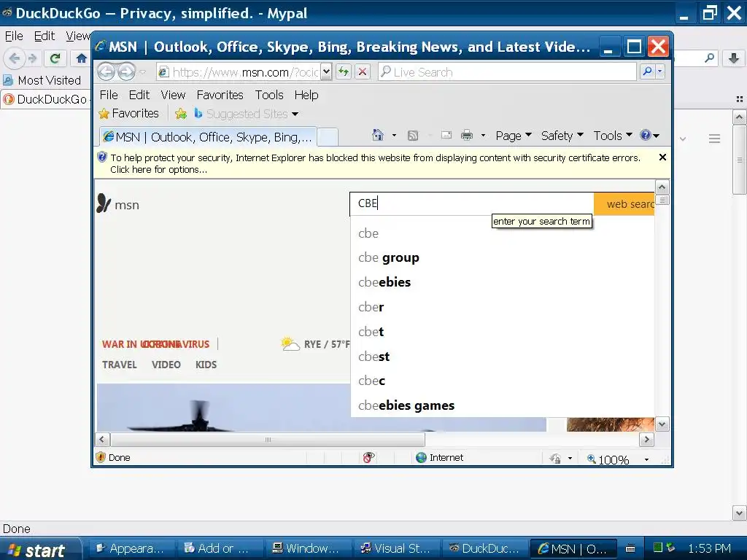
Task: Open the 100% zoom level dropdown
Action: pyautogui.click(x=646, y=459)
